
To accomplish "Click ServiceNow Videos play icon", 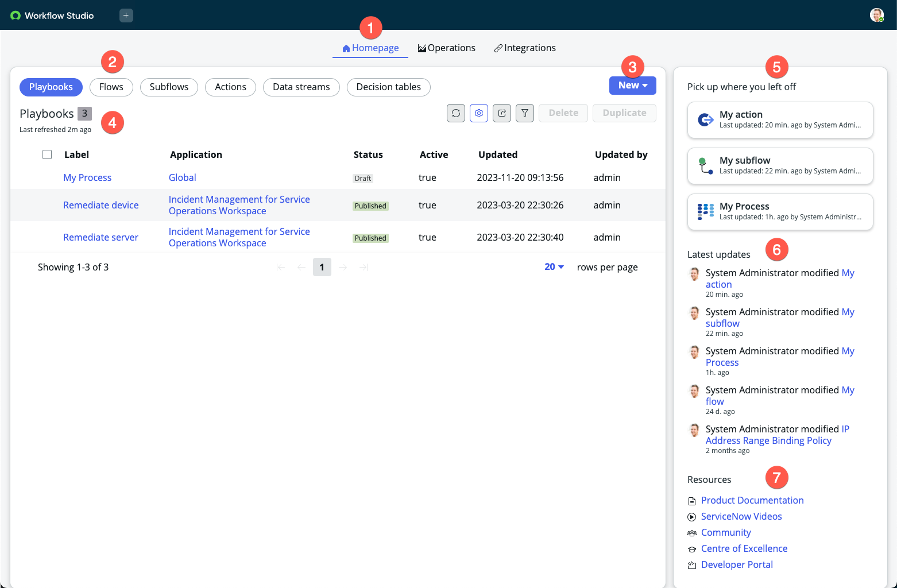I will 692,517.
